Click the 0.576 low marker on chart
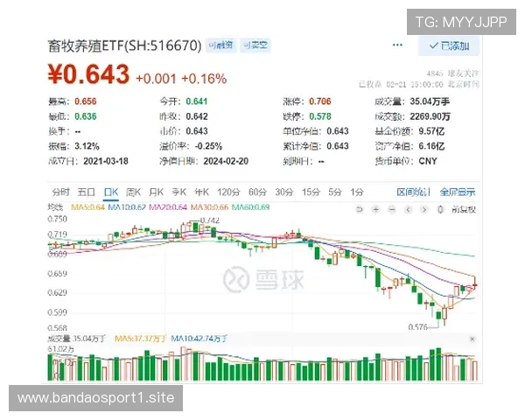Viewport: 525px width, 420px height. pyautogui.click(x=418, y=326)
